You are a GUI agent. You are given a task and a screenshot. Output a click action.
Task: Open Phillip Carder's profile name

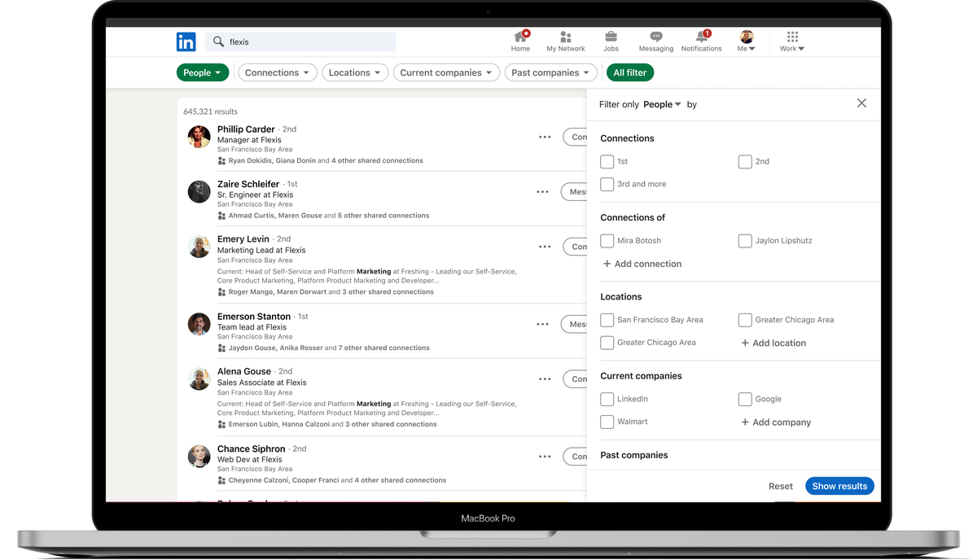[x=246, y=129]
